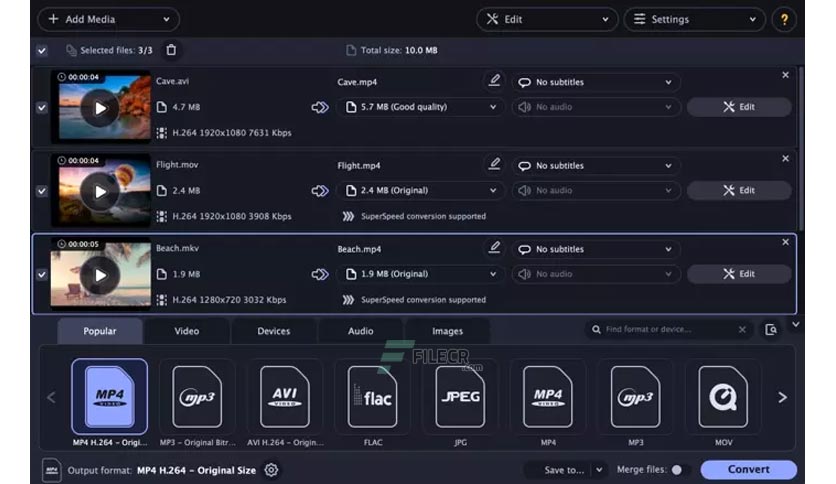
Task: Open output format settings gear
Action: pyautogui.click(x=271, y=470)
